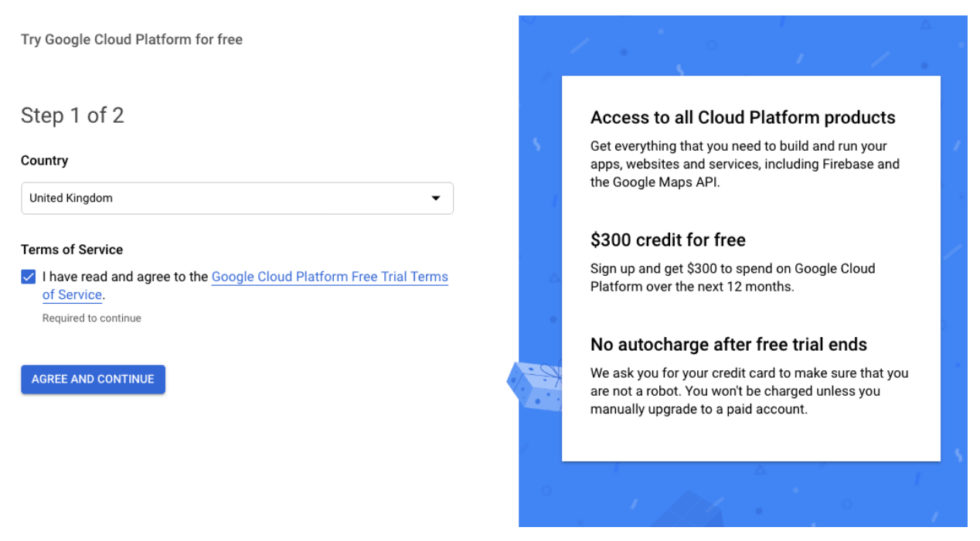
Task: Click the gift box illustration
Action: tap(536, 386)
